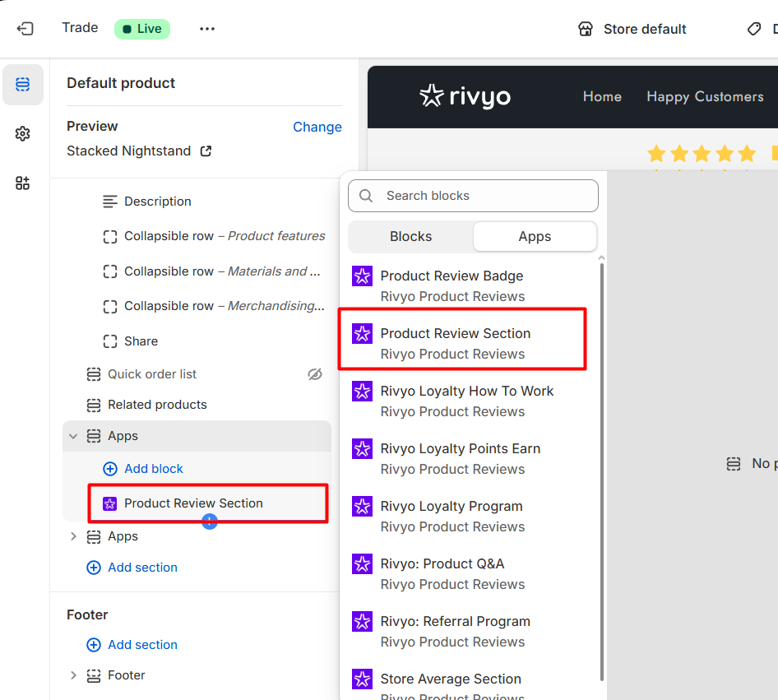The image size is (778, 700).
Task: Click the star rating in preview
Action: point(701,153)
